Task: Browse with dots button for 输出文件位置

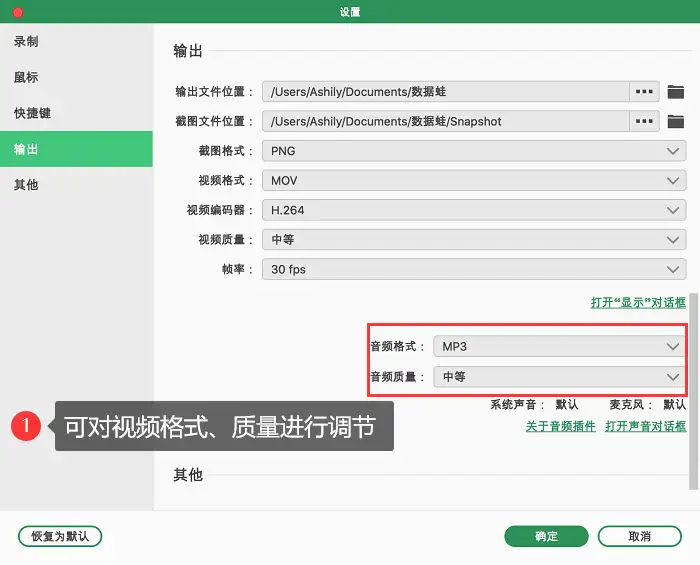Action: pos(644,91)
